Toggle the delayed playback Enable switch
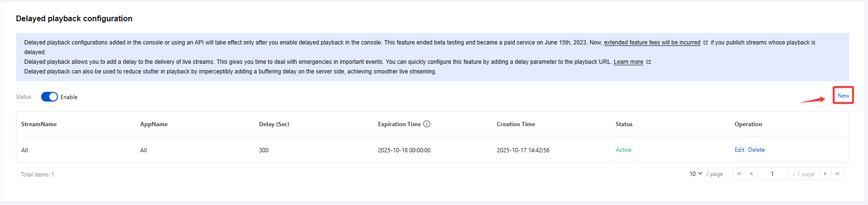Screen dimensions: 868x205 (x=49, y=97)
